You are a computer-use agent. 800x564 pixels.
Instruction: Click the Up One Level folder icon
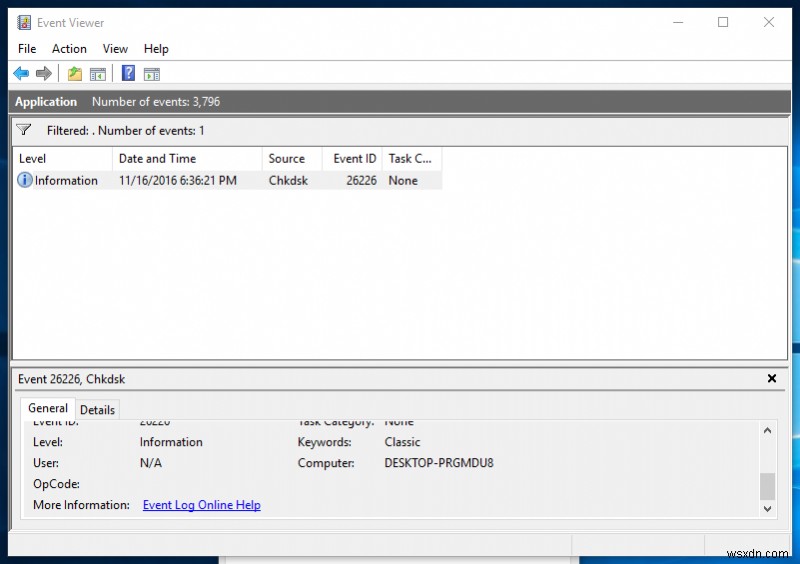click(75, 74)
